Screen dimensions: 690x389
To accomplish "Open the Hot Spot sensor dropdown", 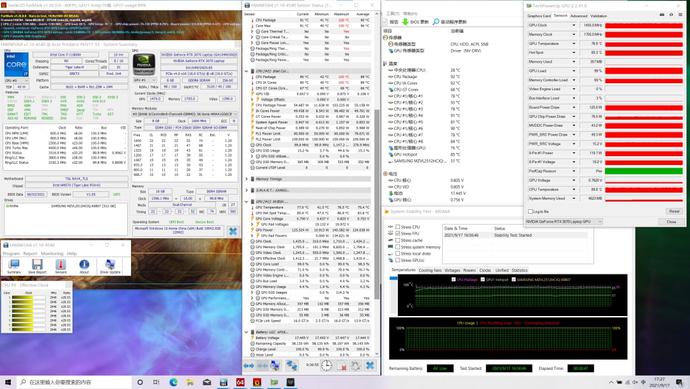I will [573, 52].
